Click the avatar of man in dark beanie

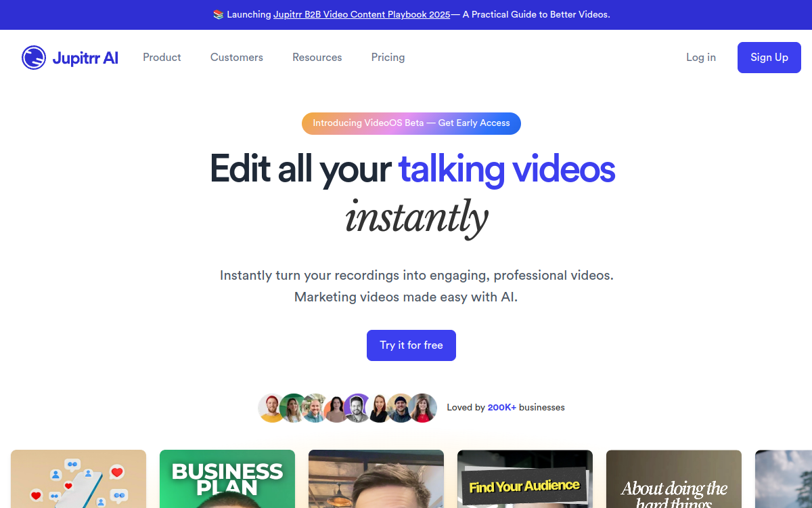(x=401, y=408)
